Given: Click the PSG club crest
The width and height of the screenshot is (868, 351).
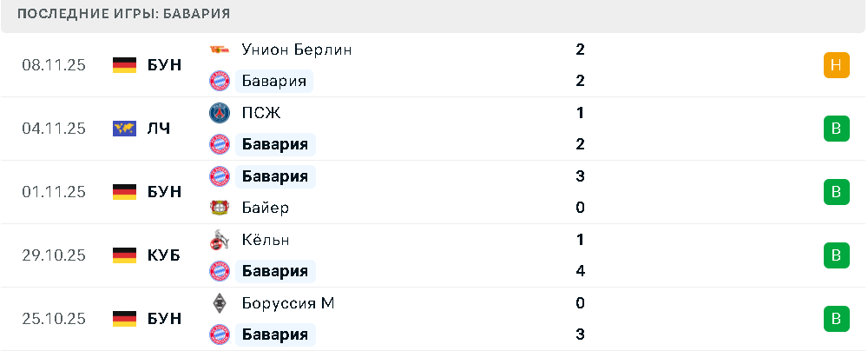Looking at the screenshot, I should [219, 113].
